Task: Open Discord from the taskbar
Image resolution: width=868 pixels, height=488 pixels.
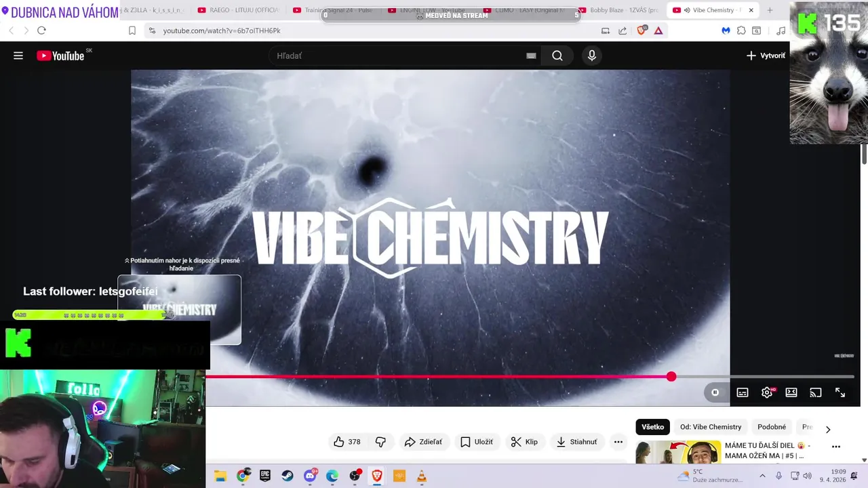Action: tap(311, 476)
